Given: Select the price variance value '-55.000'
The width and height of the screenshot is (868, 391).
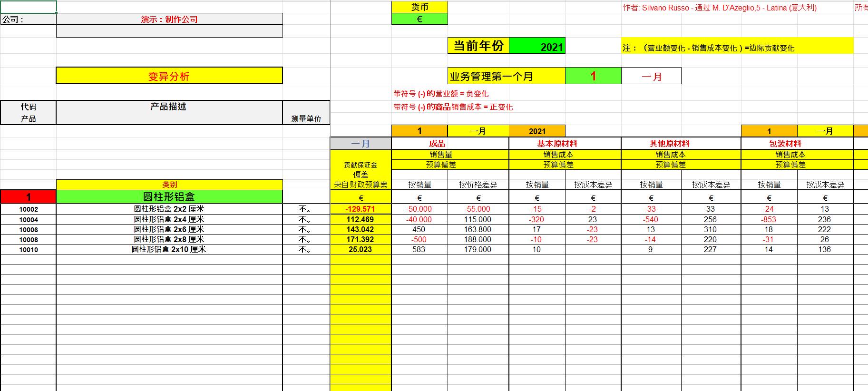Looking at the screenshot, I should 478,209.
